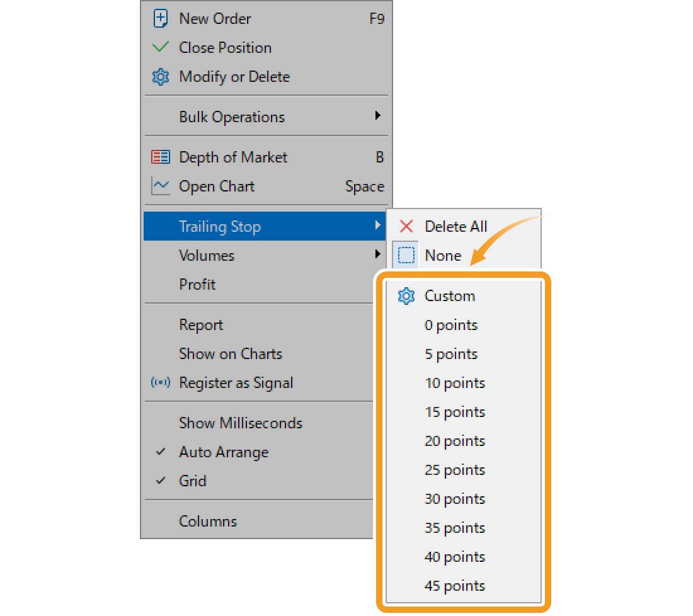Click Show on Charts
This screenshot has height=616, width=693.
[x=231, y=353]
